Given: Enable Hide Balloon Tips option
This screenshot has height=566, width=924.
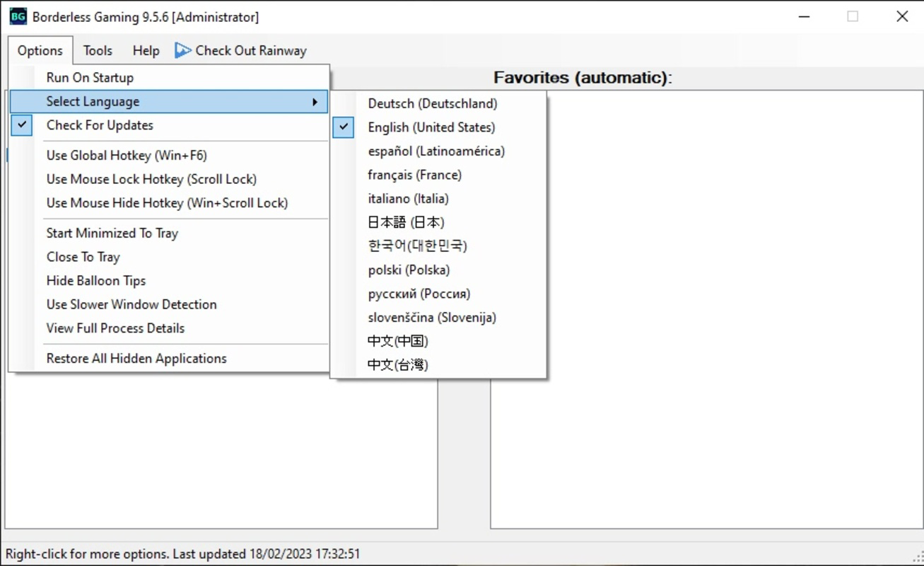Looking at the screenshot, I should (x=169, y=281).
